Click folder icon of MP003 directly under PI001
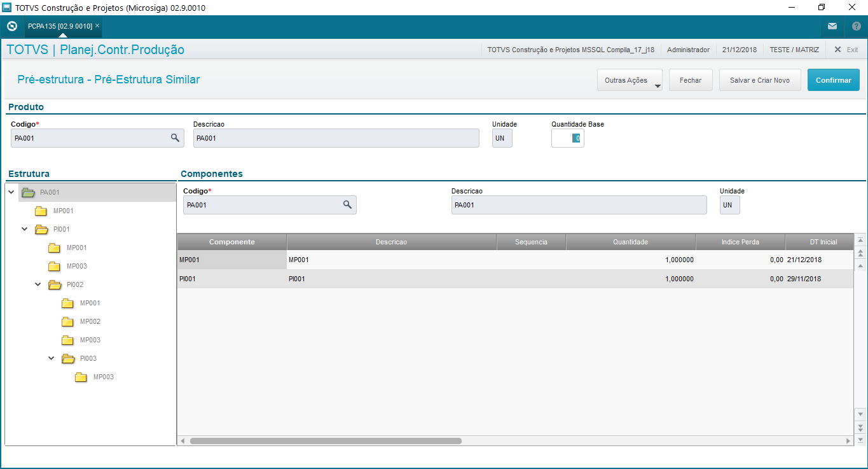This screenshot has width=868, height=469. (x=54, y=266)
